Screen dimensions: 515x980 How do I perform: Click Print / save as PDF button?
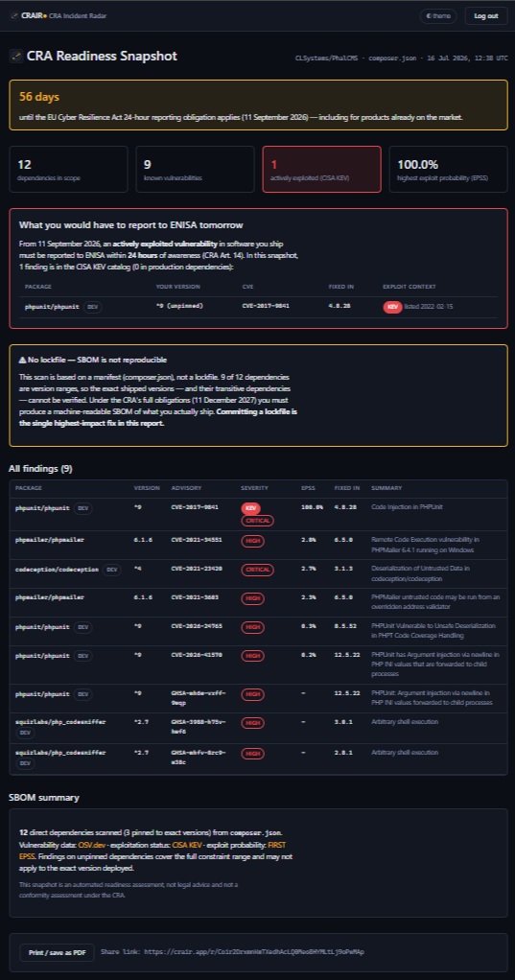[58, 952]
